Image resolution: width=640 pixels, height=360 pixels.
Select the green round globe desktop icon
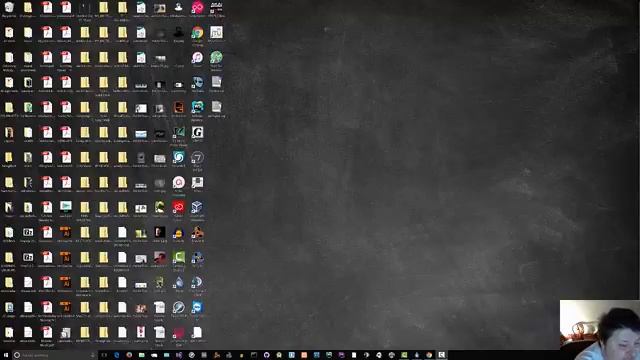click(x=216, y=58)
